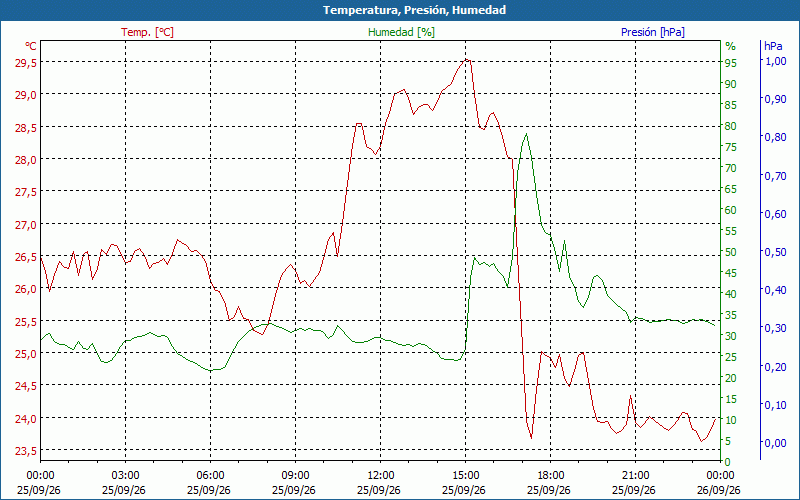Click the green humidity peak near 80%
The height and width of the screenshot is (500, 800).
[526, 134]
